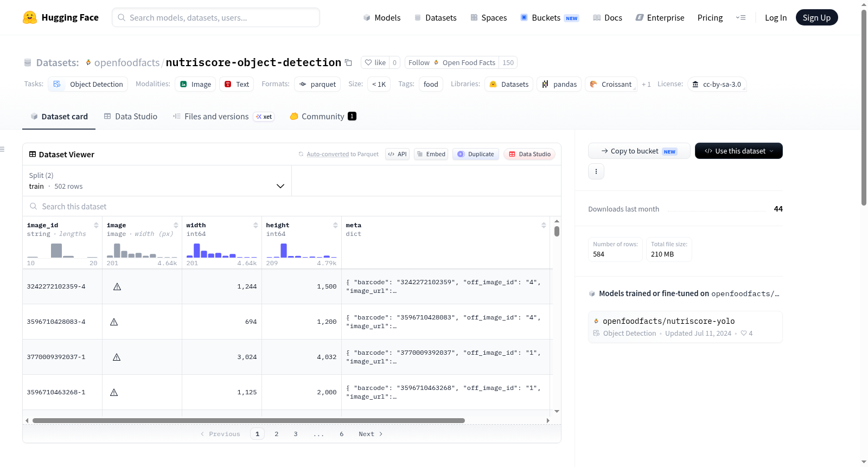The height and width of the screenshot is (467, 868).
Task: Click the Open Food Facts organization avatar icon
Action: [436, 62]
